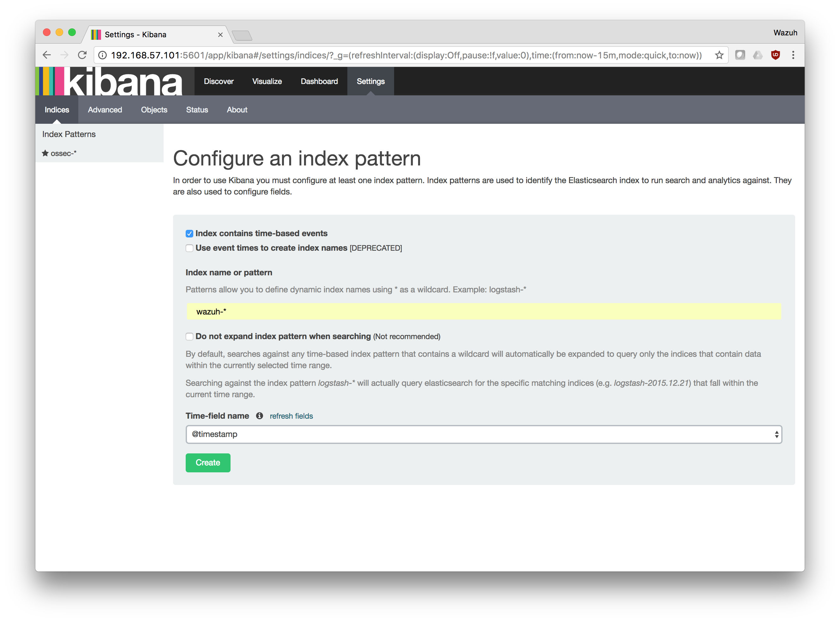Click the Index Patterns sidebar heading
This screenshot has height=622, width=840.
click(69, 134)
